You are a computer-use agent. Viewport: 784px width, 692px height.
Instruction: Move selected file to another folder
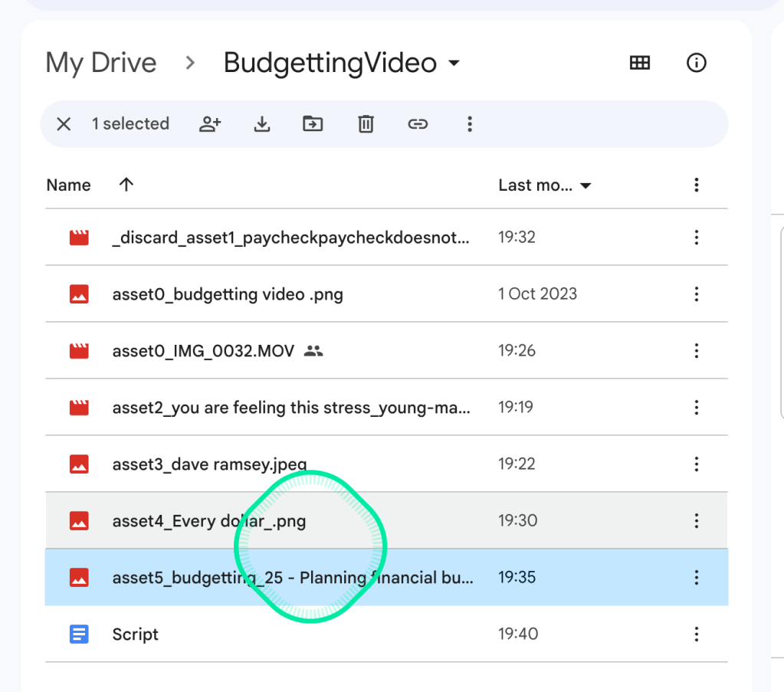313,123
